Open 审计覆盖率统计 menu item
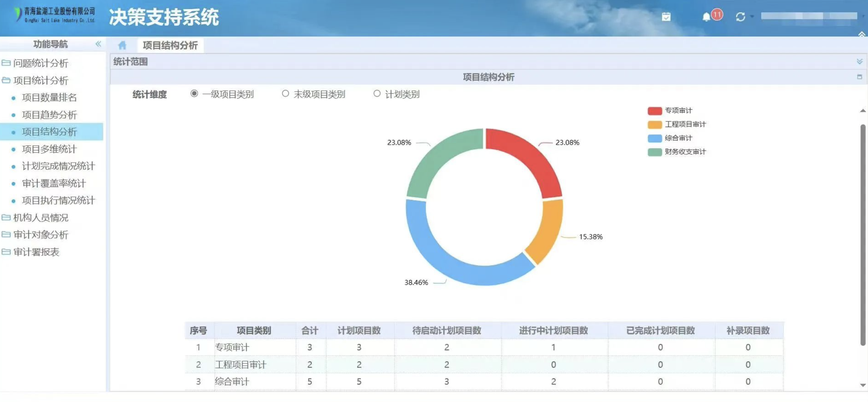 click(x=54, y=183)
